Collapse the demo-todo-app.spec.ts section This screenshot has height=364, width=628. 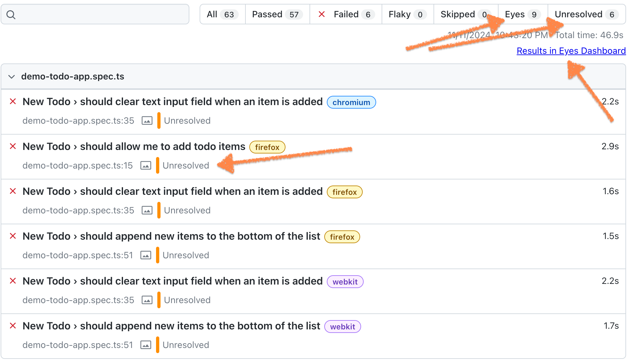coord(12,77)
